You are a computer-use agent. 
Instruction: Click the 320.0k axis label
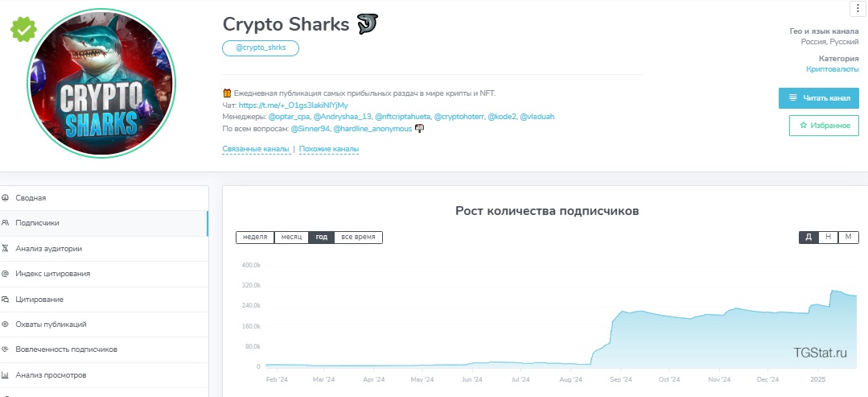(251, 285)
